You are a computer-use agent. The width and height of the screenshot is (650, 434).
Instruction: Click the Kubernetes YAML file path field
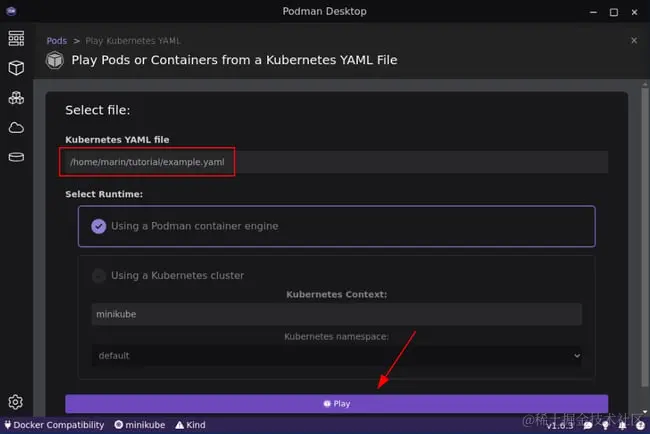[336, 162]
